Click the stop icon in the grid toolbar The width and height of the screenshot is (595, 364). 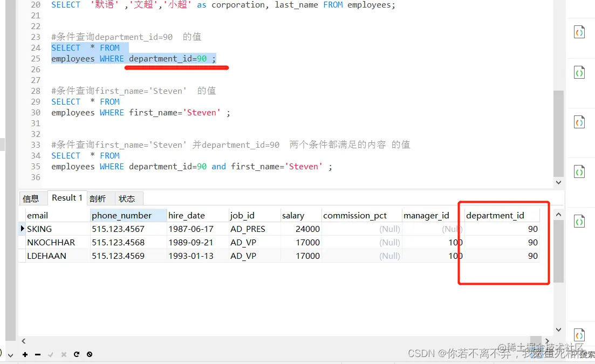[90, 354]
